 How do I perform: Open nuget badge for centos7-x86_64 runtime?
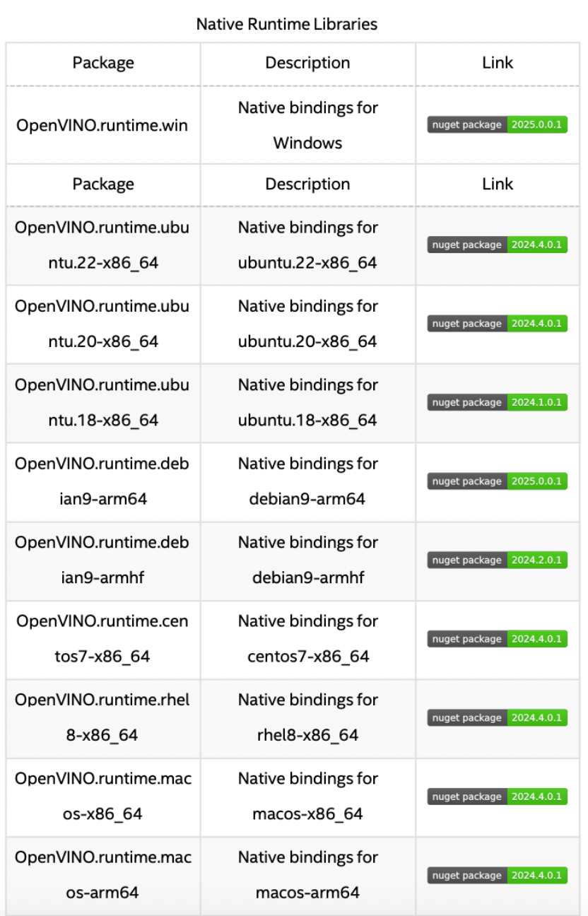click(498, 639)
